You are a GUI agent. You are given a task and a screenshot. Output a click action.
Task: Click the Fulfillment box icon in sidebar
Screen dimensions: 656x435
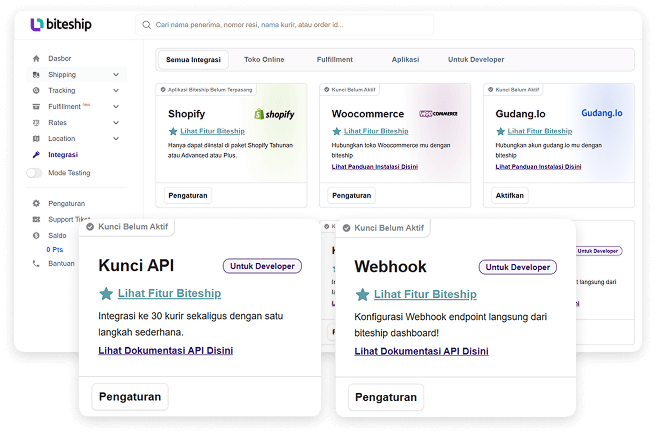[36, 107]
